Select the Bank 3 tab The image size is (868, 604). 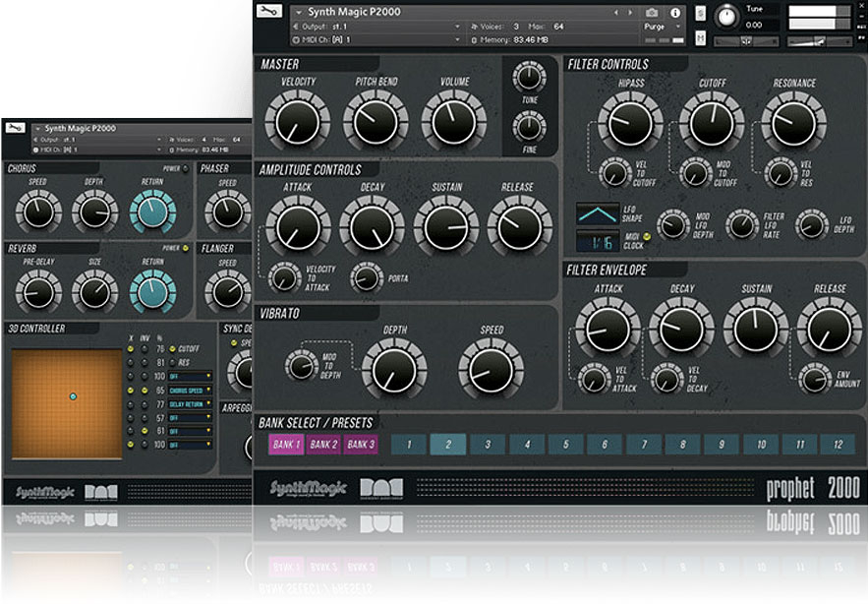pos(361,445)
